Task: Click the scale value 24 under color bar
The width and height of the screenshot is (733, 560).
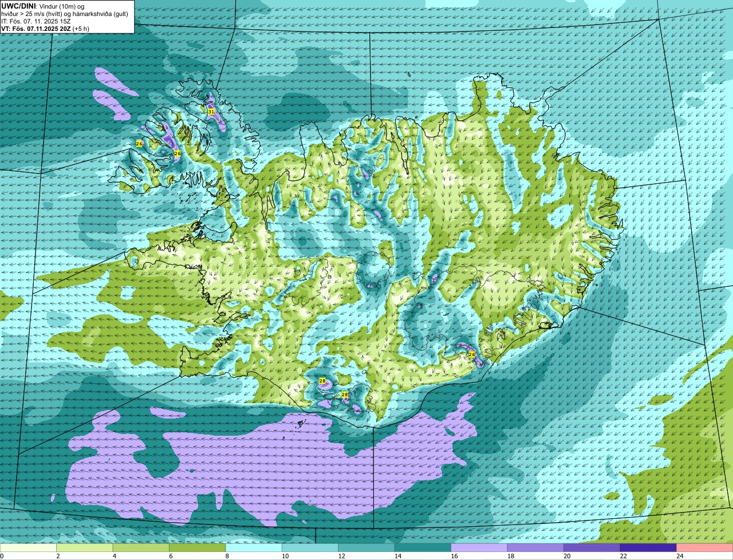Action: click(680, 556)
